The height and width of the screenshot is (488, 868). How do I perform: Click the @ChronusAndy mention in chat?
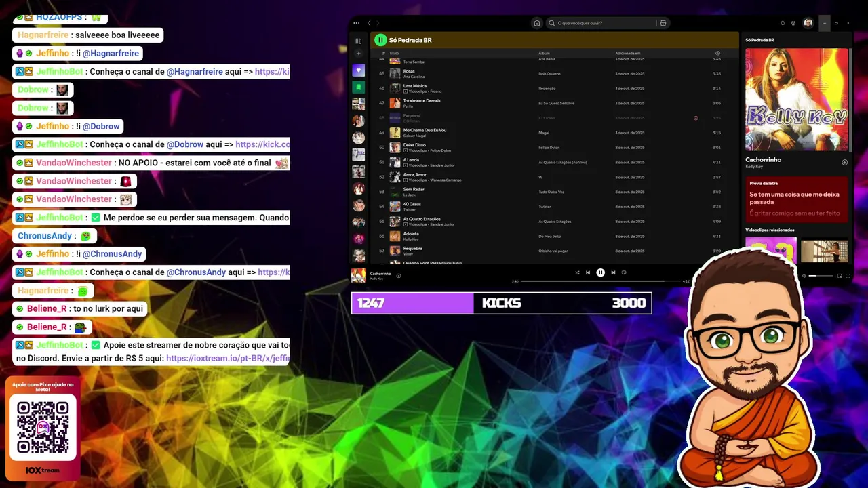tap(112, 254)
